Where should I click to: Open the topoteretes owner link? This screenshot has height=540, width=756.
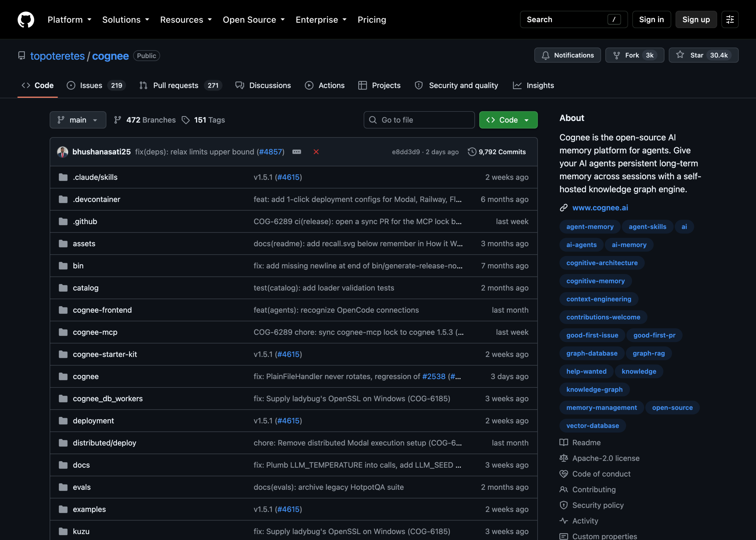(58, 56)
